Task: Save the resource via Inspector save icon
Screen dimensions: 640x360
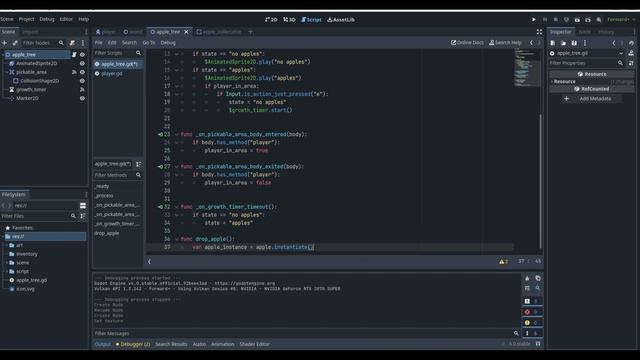Action: coord(574,43)
